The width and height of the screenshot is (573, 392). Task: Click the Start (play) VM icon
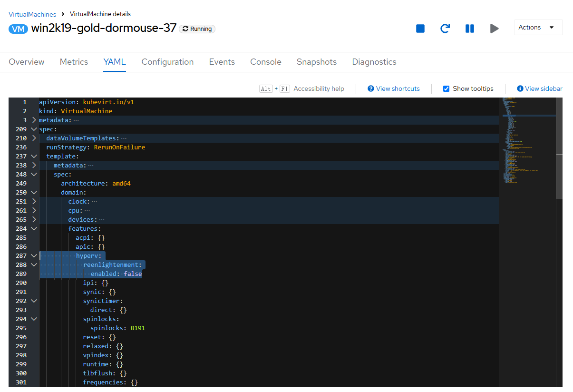495,29
